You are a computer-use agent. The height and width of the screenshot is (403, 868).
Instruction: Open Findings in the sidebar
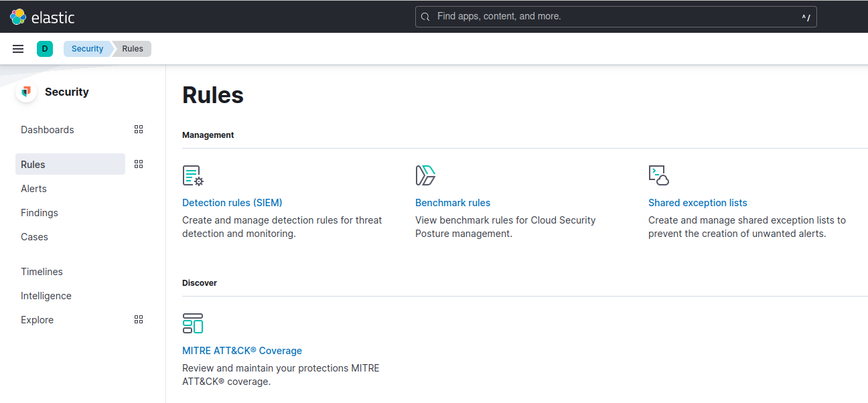coord(40,213)
